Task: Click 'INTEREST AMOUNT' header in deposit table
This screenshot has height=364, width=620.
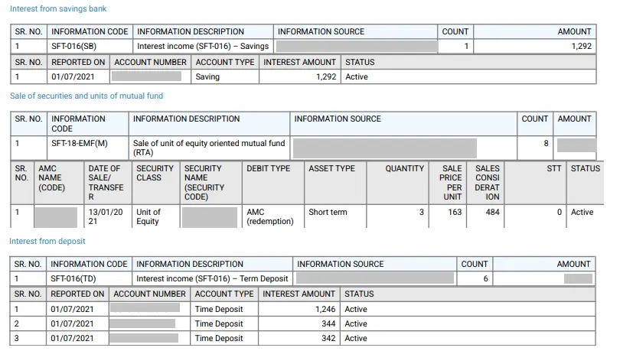Action: 299,294
